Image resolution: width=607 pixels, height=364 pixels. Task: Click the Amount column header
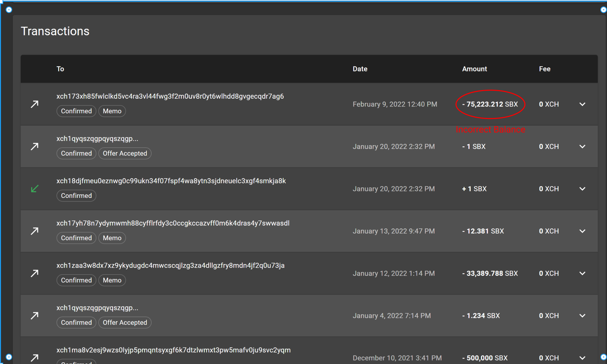(x=474, y=69)
